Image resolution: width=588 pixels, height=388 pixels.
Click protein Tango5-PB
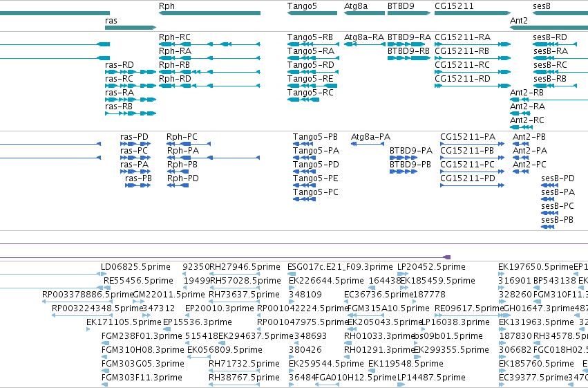tap(303, 144)
